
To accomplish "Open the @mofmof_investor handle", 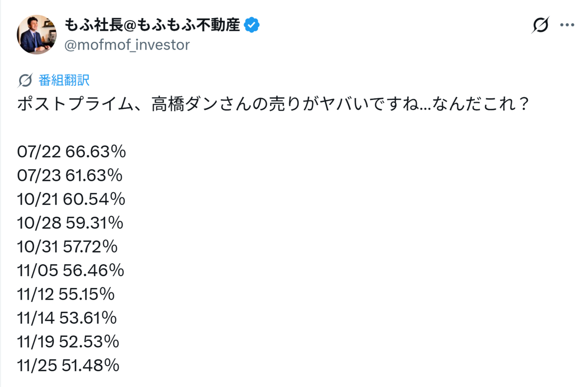I will (x=127, y=45).
